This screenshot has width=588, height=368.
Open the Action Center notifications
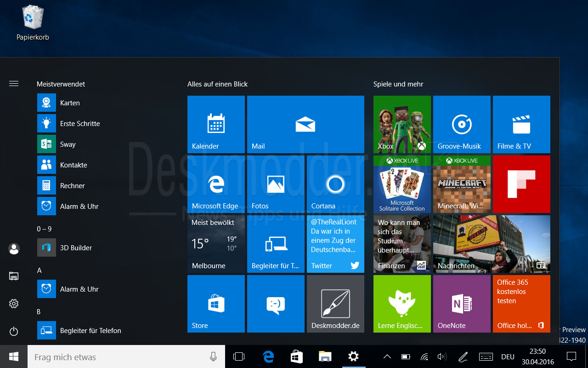pos(571,356)
